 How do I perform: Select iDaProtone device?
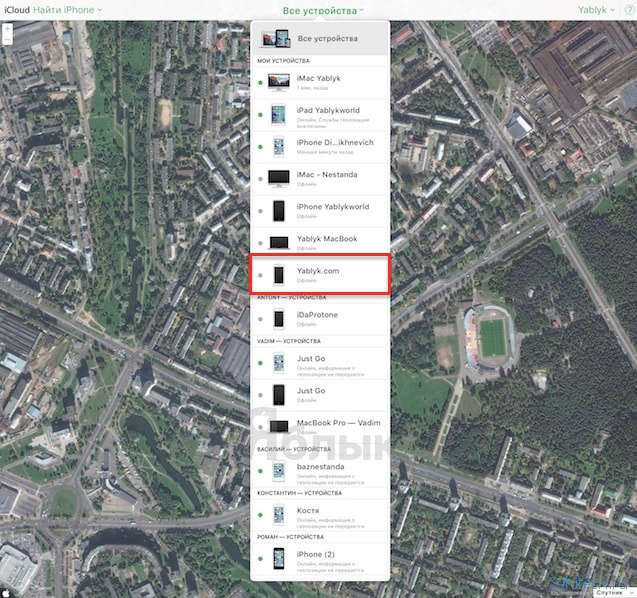click(x=320, y=319)
